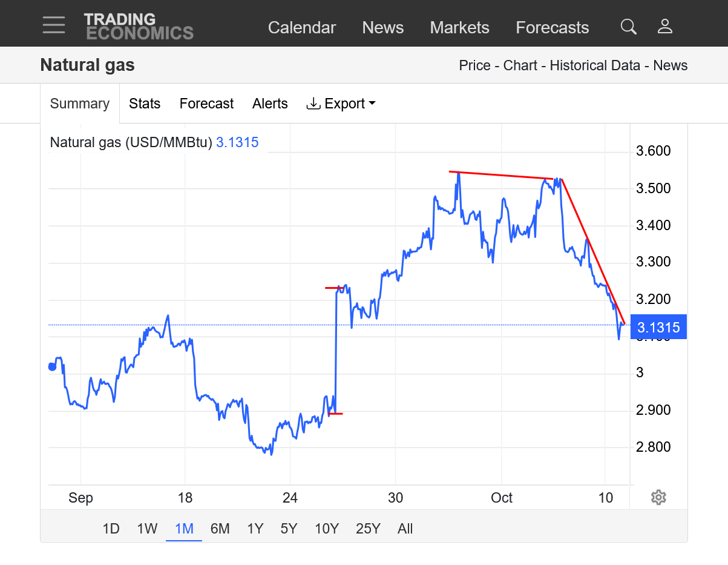Click the search magnifier icon
Viewport: 728px width, 565px height.
click(x=629, y=27)
